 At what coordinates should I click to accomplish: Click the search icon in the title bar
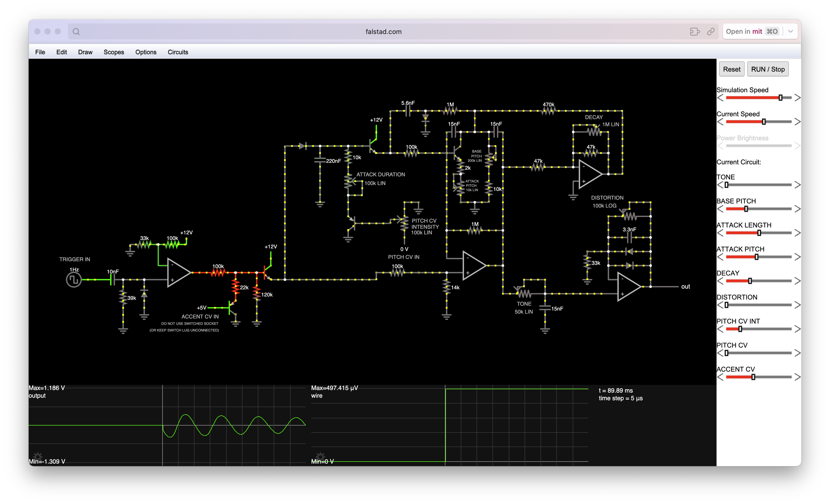click(x=76, y=31)
